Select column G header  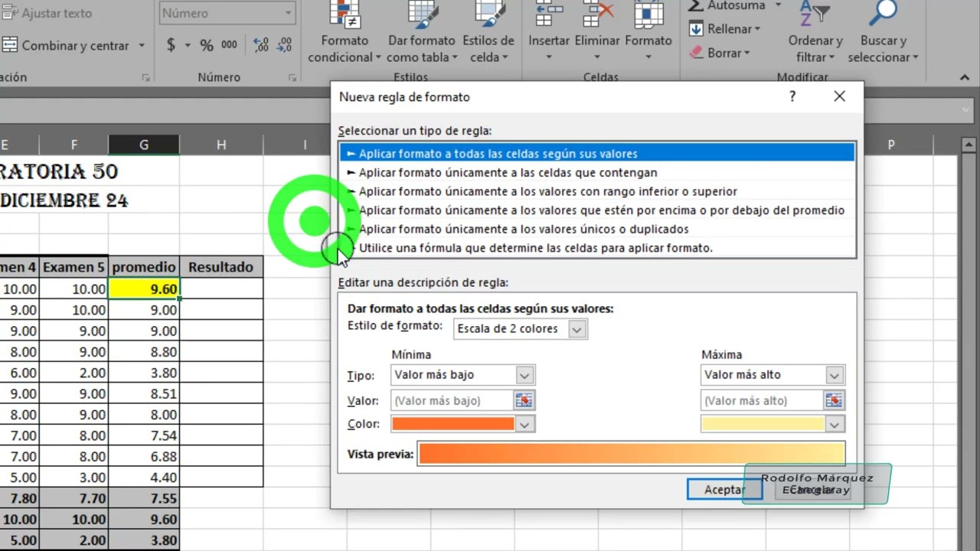point(144,145)
